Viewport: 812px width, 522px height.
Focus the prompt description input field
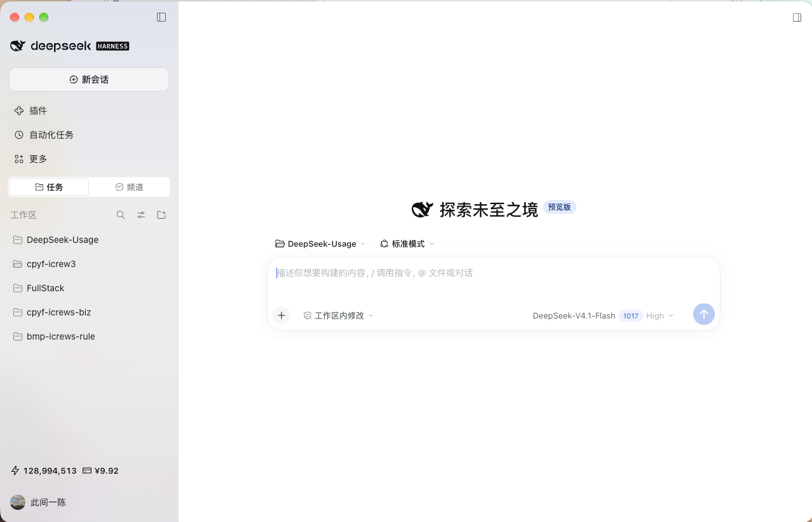point(493,273)
